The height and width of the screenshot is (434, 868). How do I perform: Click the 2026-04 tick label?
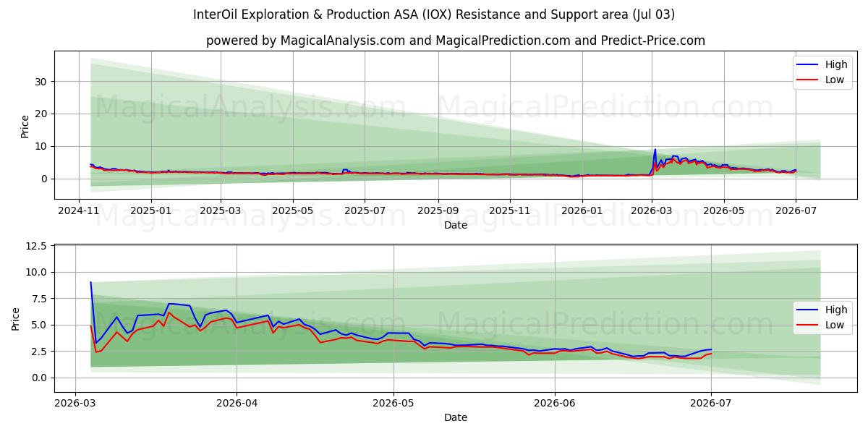[x=237, y=403]
